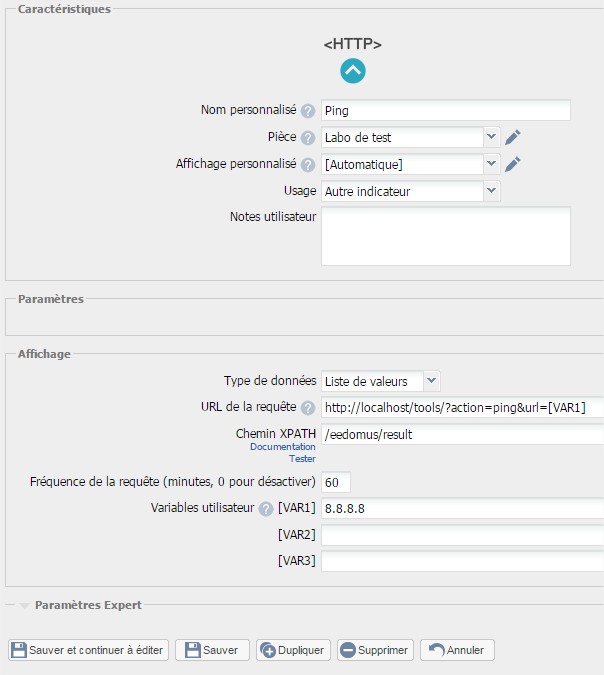Screen dimensions: 604x675
Task: Click the Notes utilisateur text area
Action: click(446, 236)
